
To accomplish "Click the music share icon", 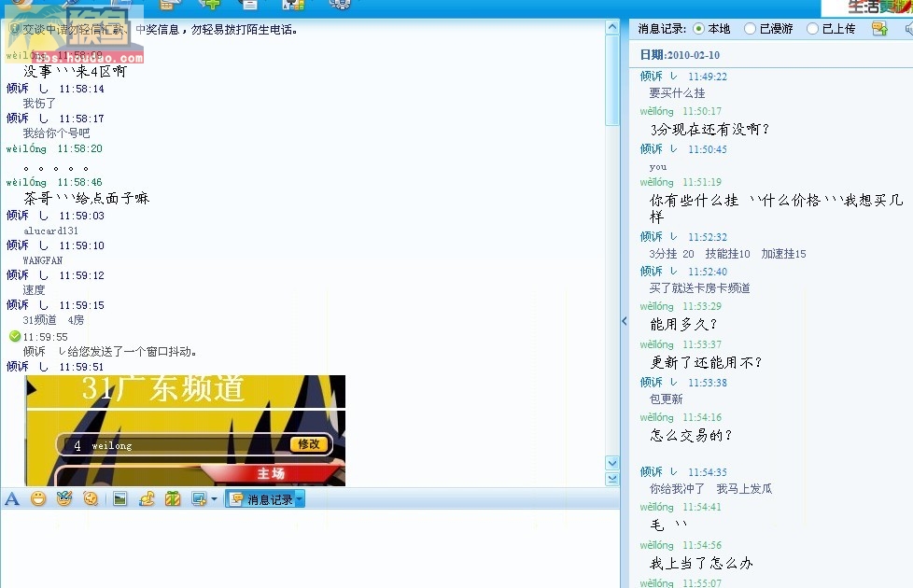I will (x=147, y=499).
